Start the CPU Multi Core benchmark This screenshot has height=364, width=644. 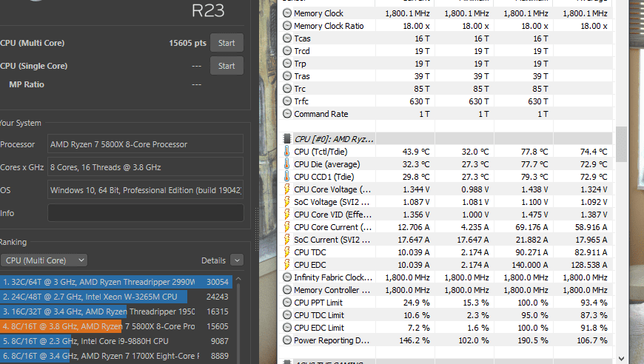227,43
